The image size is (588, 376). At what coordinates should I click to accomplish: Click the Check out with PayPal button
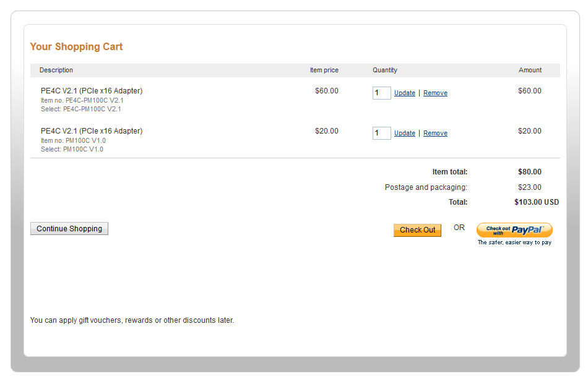(514, 229)
